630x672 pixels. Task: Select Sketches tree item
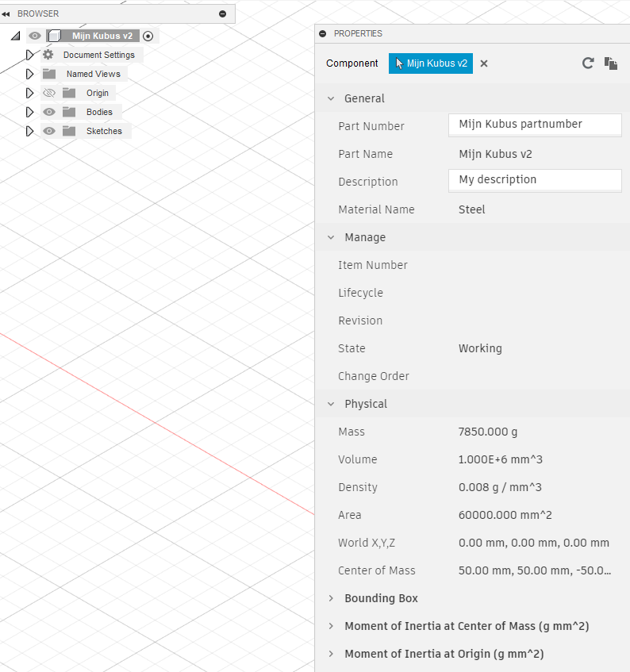pos(104,131)
